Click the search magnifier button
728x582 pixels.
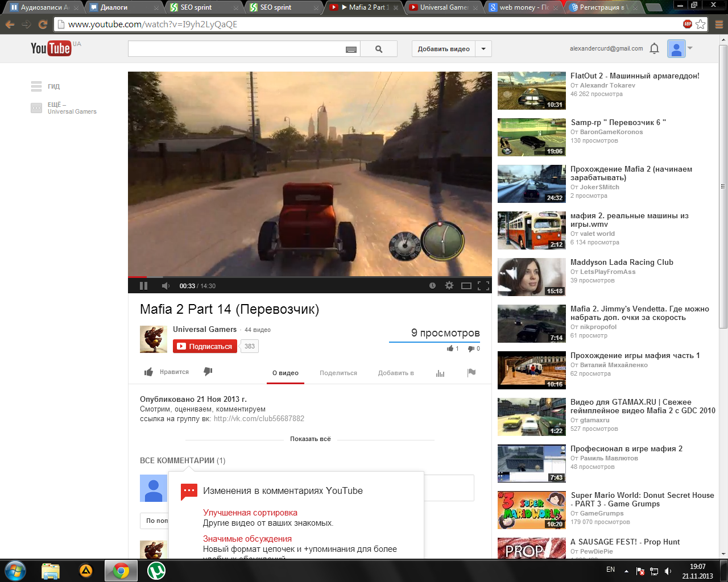coord(379,49)
